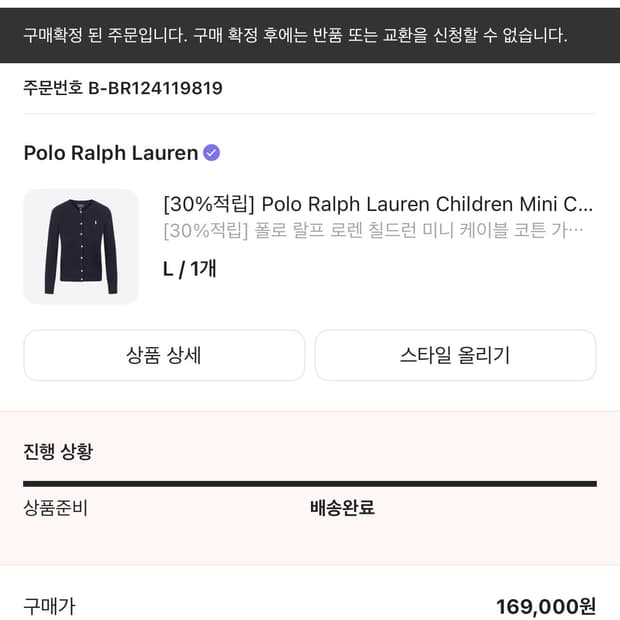This screenshot has width=620, height=620.
Task: Click the 169,000원 price amount
Action: point(546,606)
